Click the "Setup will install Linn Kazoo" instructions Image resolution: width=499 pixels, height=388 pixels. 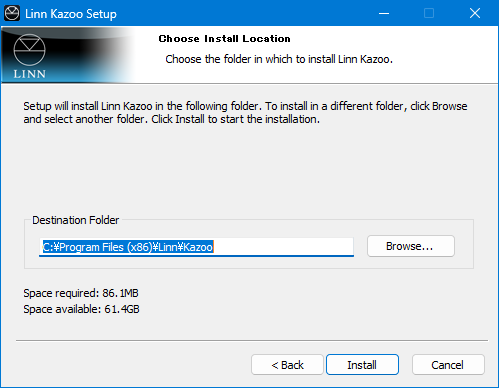pyautogui.click(x=245, y=112)
